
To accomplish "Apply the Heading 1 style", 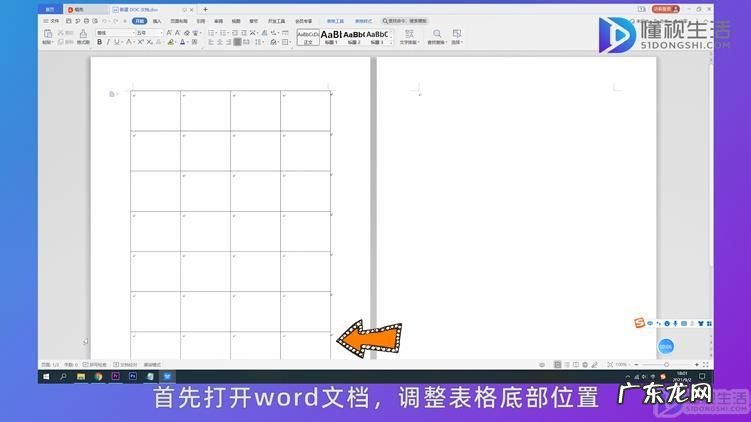I will tap(331, 37).
